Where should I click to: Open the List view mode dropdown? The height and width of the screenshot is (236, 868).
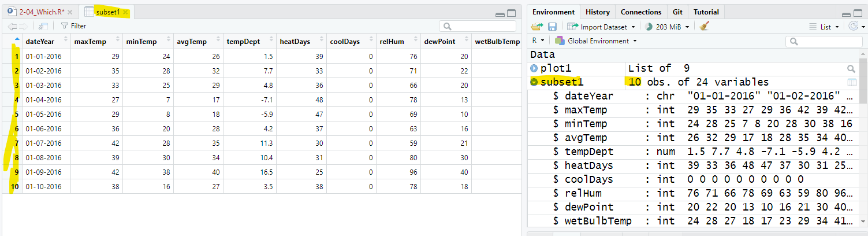pyautogui.click(x=824, y=27)
